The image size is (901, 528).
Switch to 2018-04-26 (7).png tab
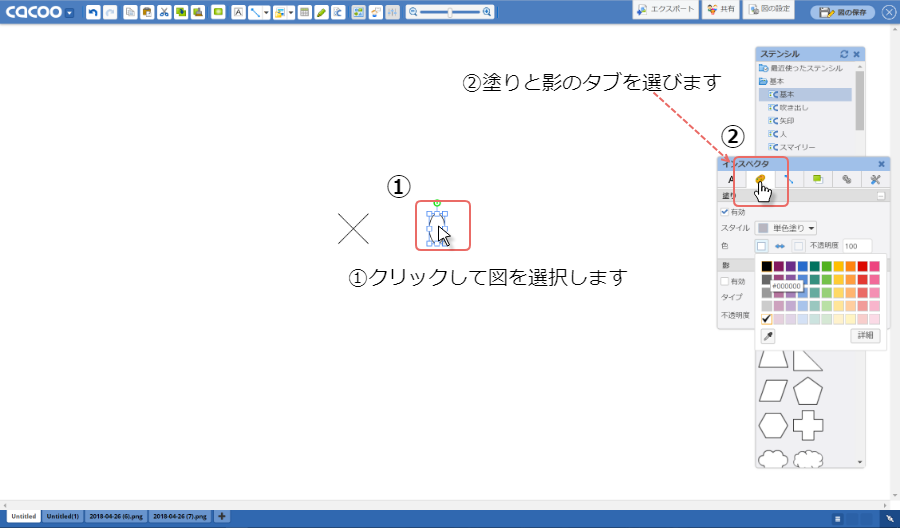180,517
